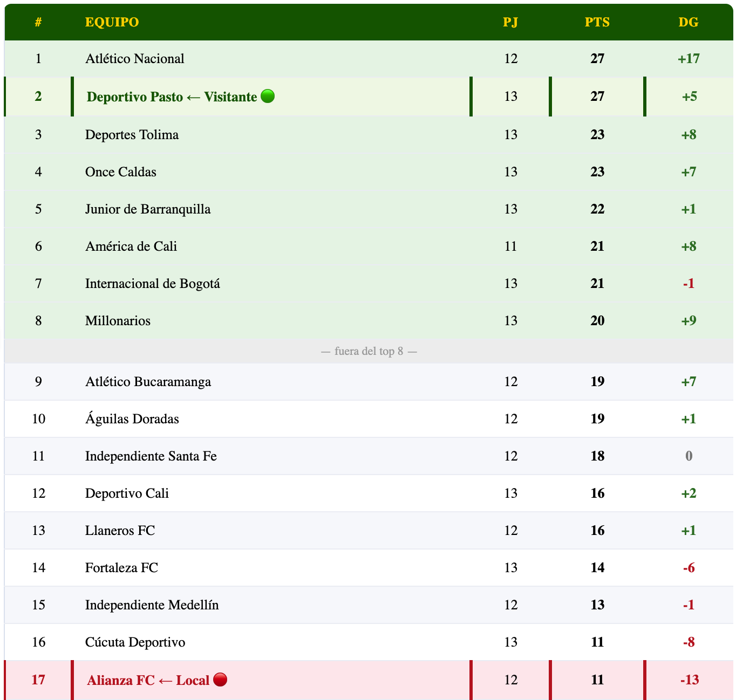Click Deportes Tolima's 23 points value
Viewport: 736px width, 700px height.
click(597, 135)
